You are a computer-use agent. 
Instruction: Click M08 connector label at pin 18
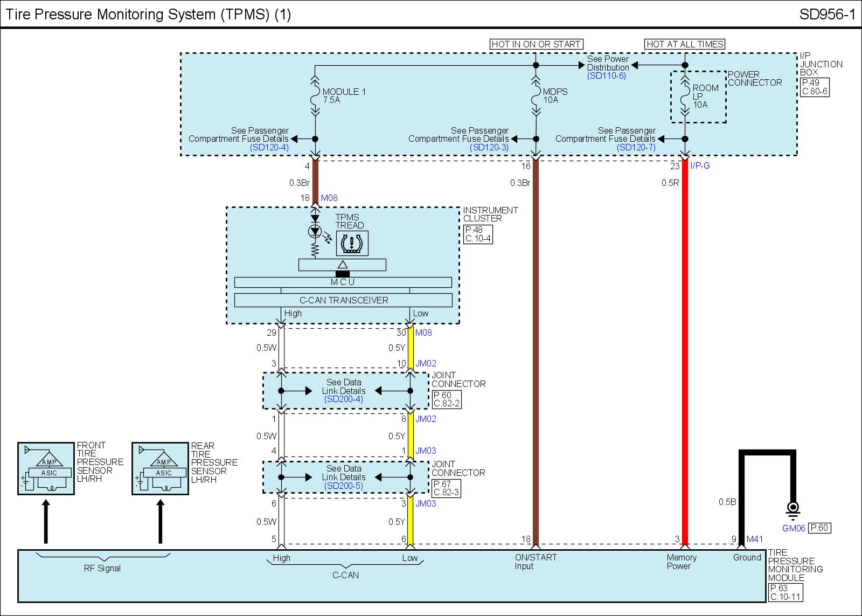(x=329, y=198)
